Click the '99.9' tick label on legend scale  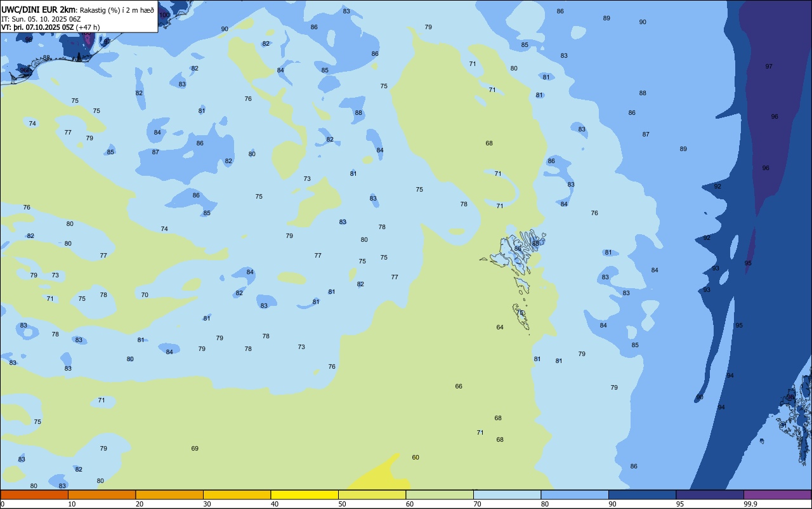(x=751, y=504)
